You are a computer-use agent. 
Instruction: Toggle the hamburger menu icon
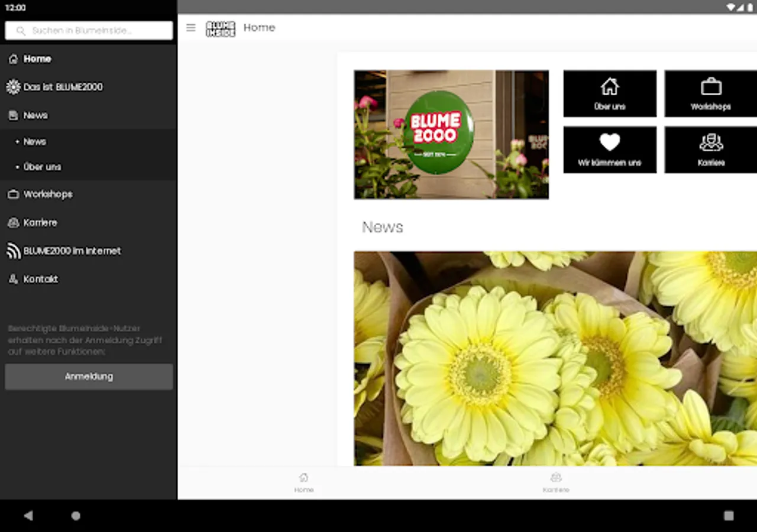[190, 28]
